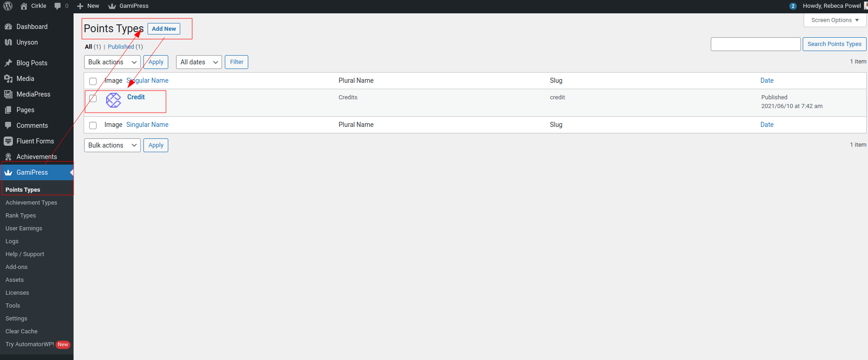Open the GamiPress Settings submenu item
The height and width of the screenshot is (360, 868).
pos(17,318)
